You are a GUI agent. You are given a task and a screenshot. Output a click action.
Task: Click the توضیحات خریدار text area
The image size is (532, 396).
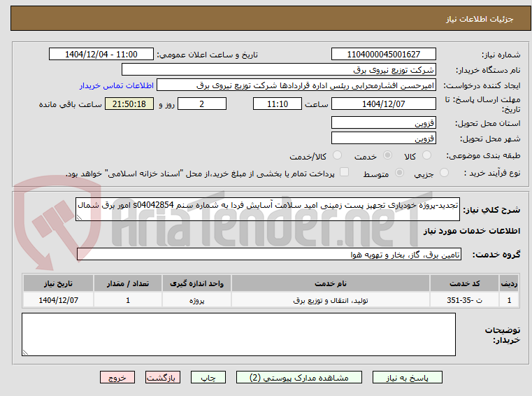(238, 334)
